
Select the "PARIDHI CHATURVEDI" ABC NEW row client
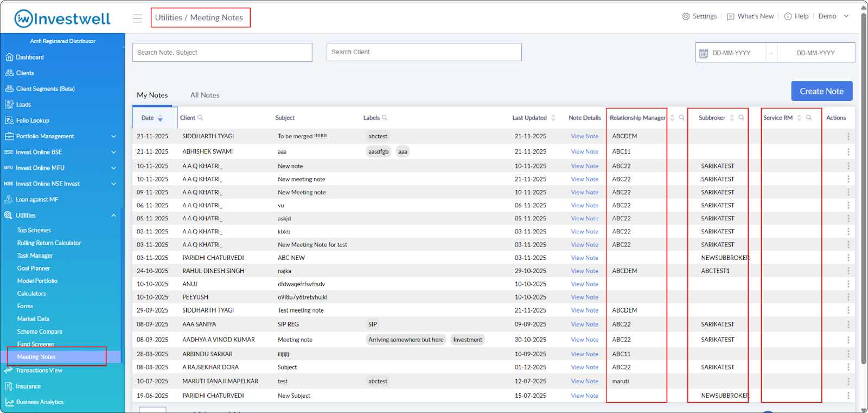tap(213, 258)
